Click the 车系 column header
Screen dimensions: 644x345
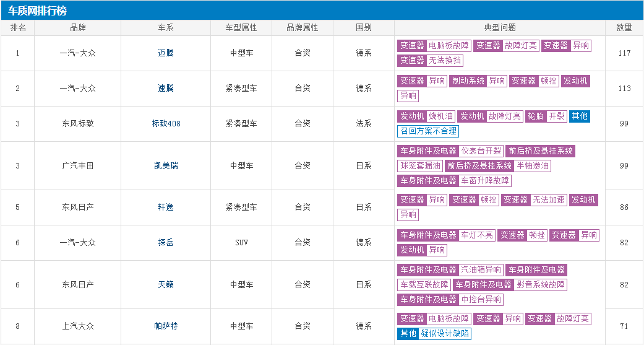(166, 27)
